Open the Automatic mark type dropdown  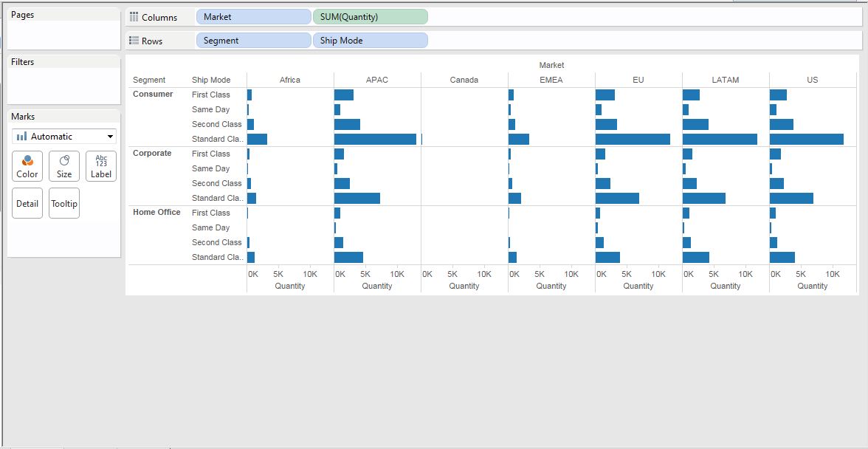(63, 136)
